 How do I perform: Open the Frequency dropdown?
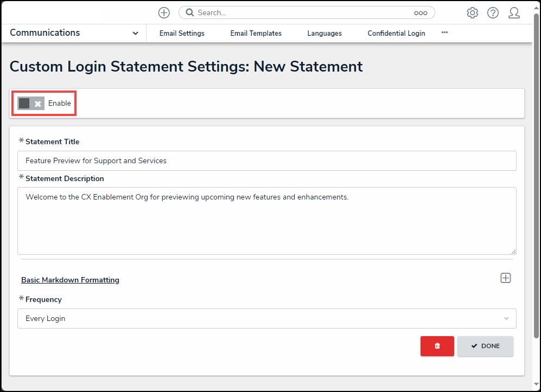pos(266,319)
